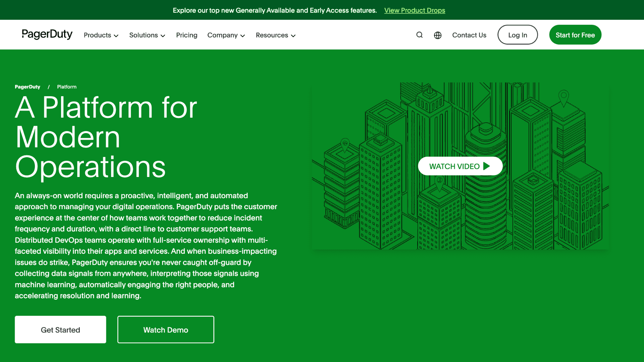Go to the Pricing page
Viewport: 644px width, 362px height.
(x=187, y=35)
